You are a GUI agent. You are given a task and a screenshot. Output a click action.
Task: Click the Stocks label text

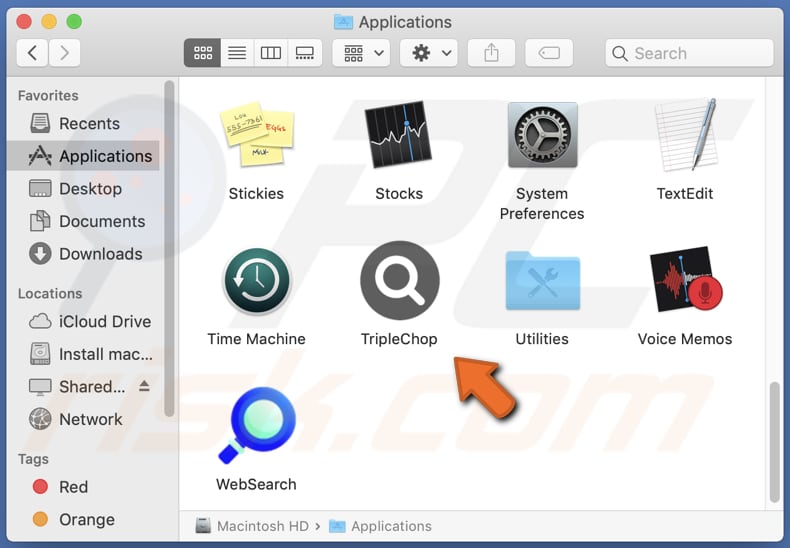click(x=399, y=193)
